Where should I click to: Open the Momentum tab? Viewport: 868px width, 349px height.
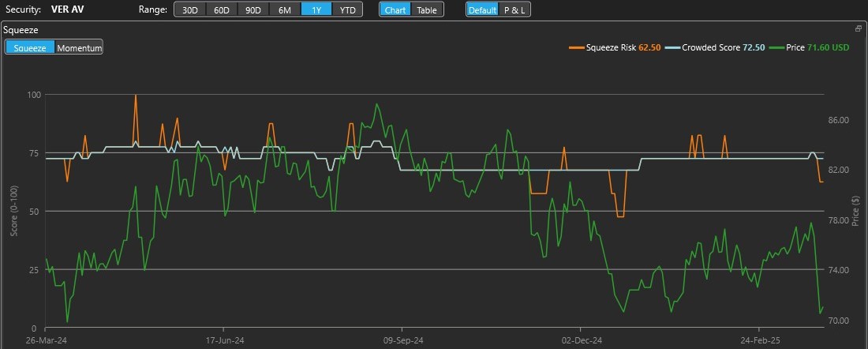click(79, 47)
